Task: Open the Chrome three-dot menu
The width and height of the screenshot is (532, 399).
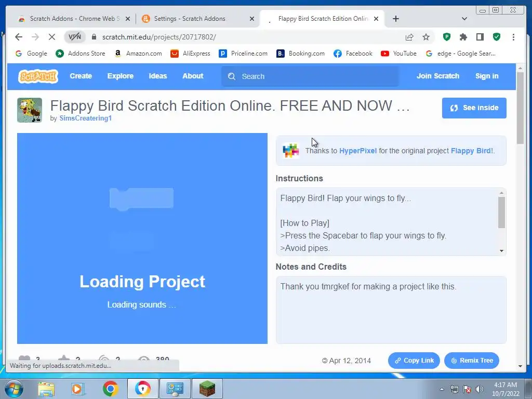Action: (513, 37)
